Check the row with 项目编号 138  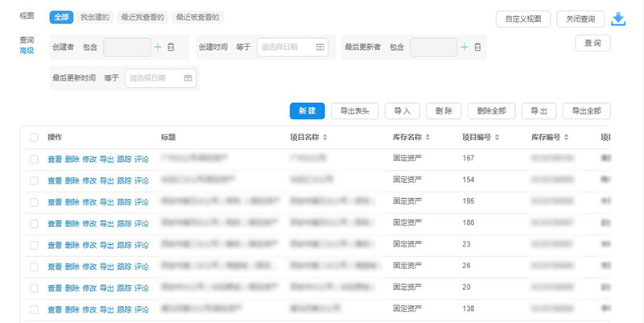click(x=34, y=309)
